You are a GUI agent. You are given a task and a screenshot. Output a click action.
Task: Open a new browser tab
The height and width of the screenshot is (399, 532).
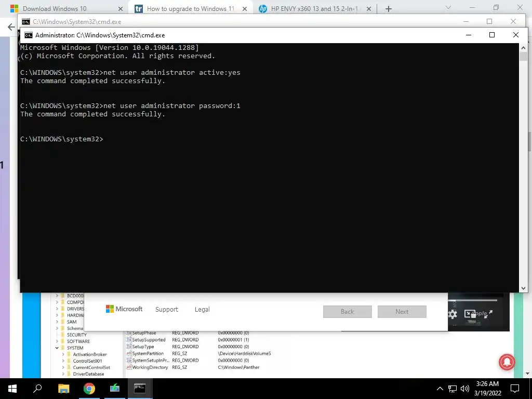tap(389, 9)
